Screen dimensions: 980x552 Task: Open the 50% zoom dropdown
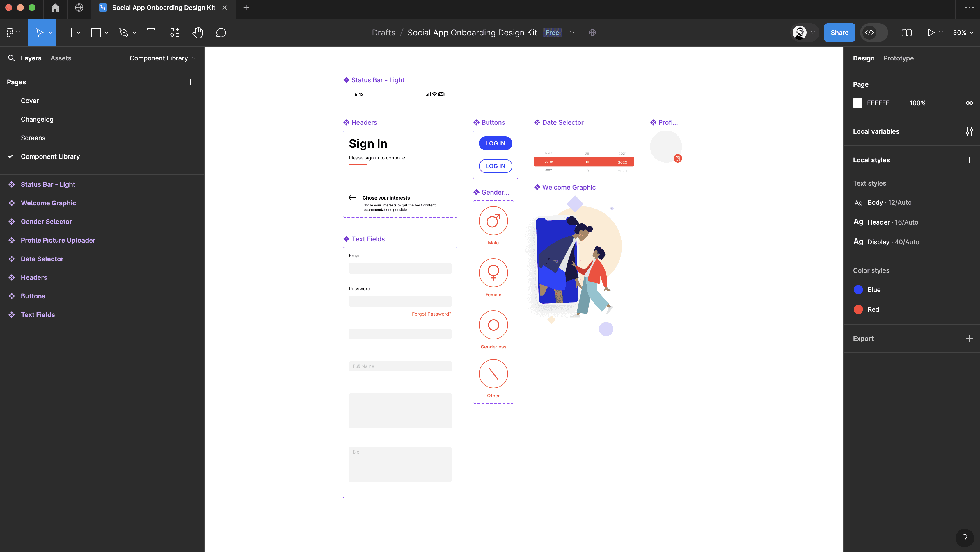click(x=963, y=33)
